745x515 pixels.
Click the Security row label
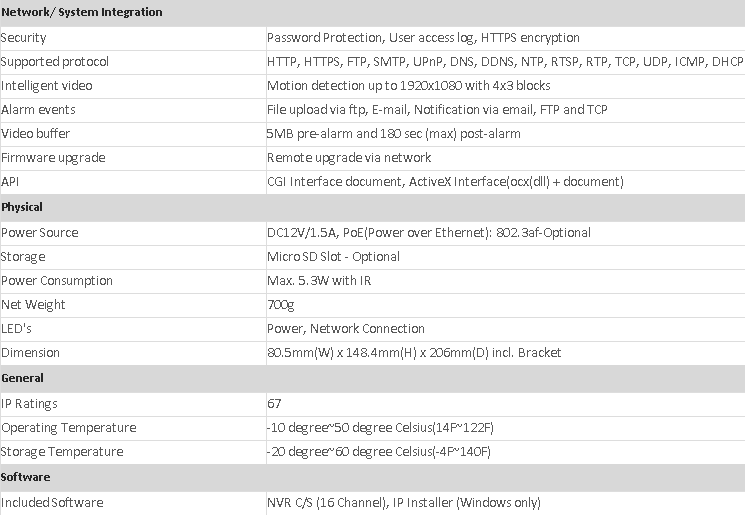(24, 37)
